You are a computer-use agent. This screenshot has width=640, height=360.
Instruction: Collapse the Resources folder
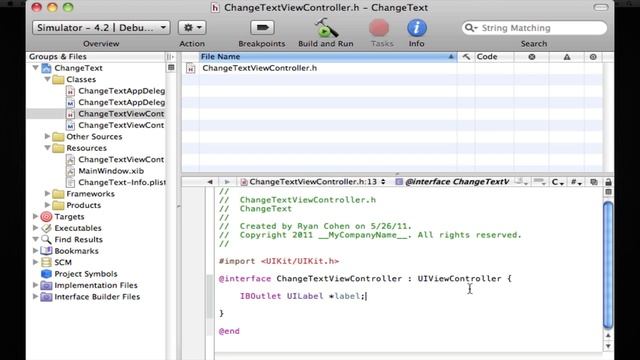[x=47, y=148]
